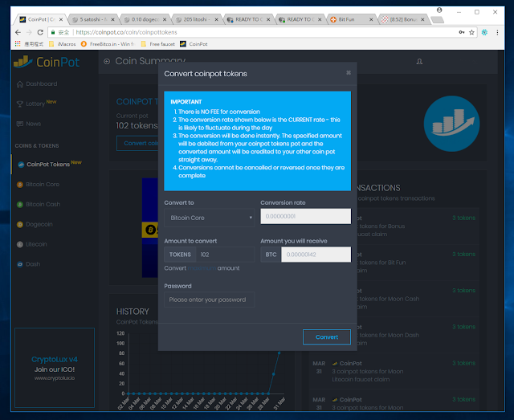514x420 pixels.
Task: Focus the Password input field
Action: tap(210, 300)
